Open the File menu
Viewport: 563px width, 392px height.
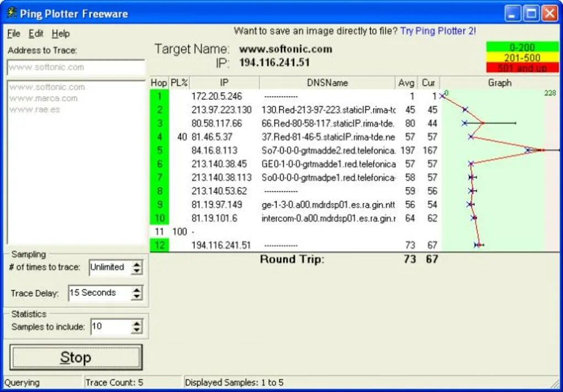[14, 34]
